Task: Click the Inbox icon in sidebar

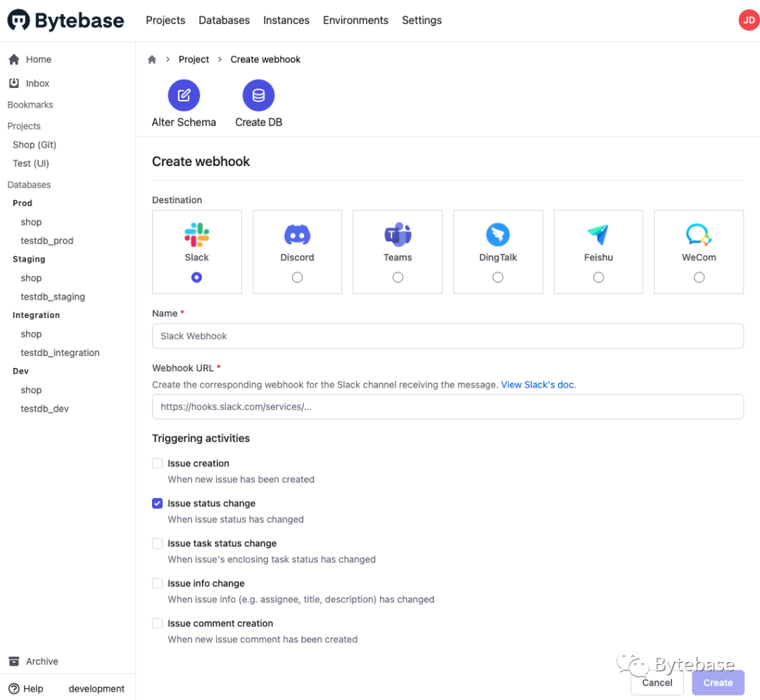Action: point(14,83)
